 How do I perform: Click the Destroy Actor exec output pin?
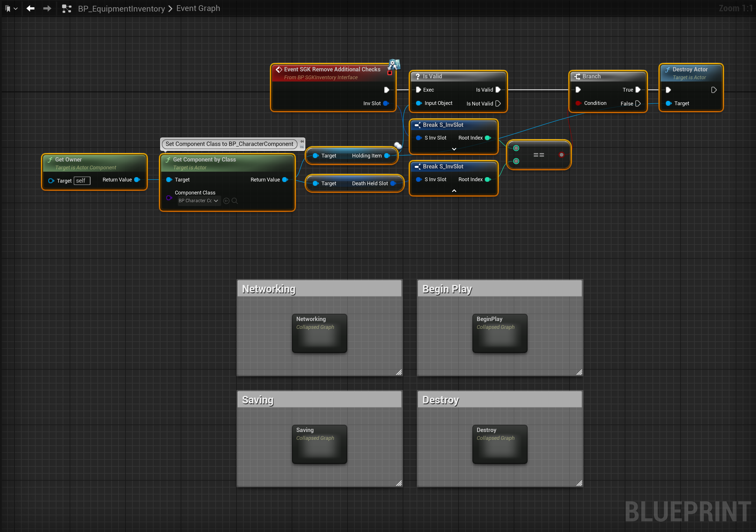click(x=714, y=90)
